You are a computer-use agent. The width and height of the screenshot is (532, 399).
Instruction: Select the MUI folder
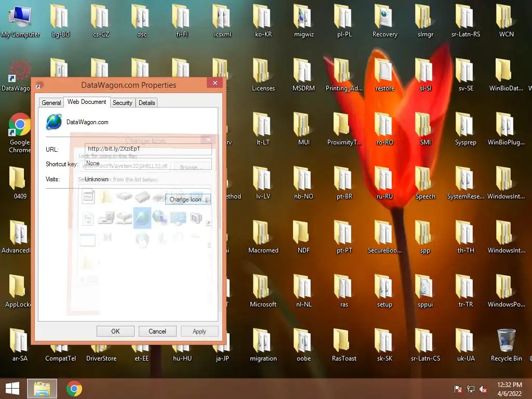(303, 129)
